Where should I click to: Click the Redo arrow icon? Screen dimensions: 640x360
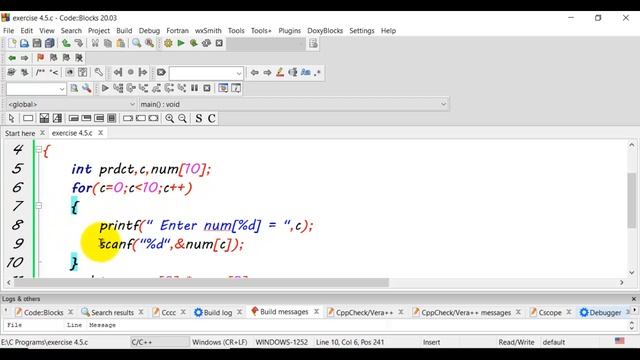pos(78,43)
